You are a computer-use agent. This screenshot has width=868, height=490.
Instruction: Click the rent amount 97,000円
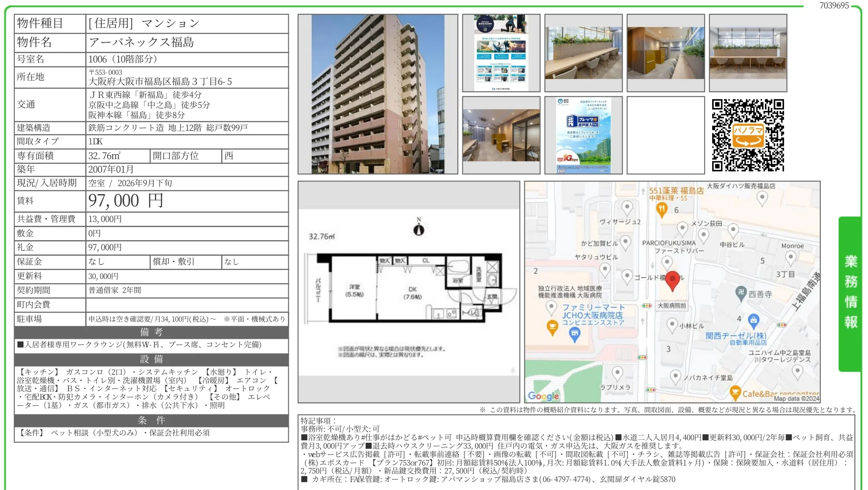pyautogui.click(x=126, y=201)
